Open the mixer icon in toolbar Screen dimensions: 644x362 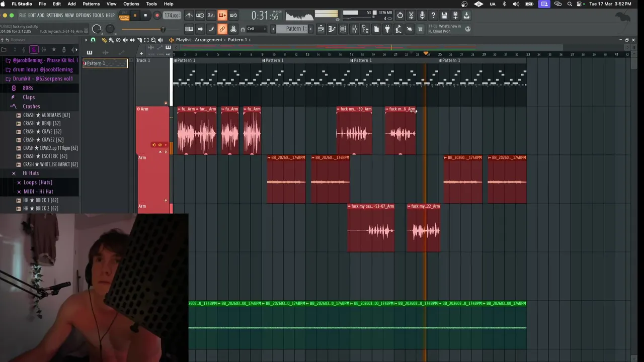[x=354, y=29]
